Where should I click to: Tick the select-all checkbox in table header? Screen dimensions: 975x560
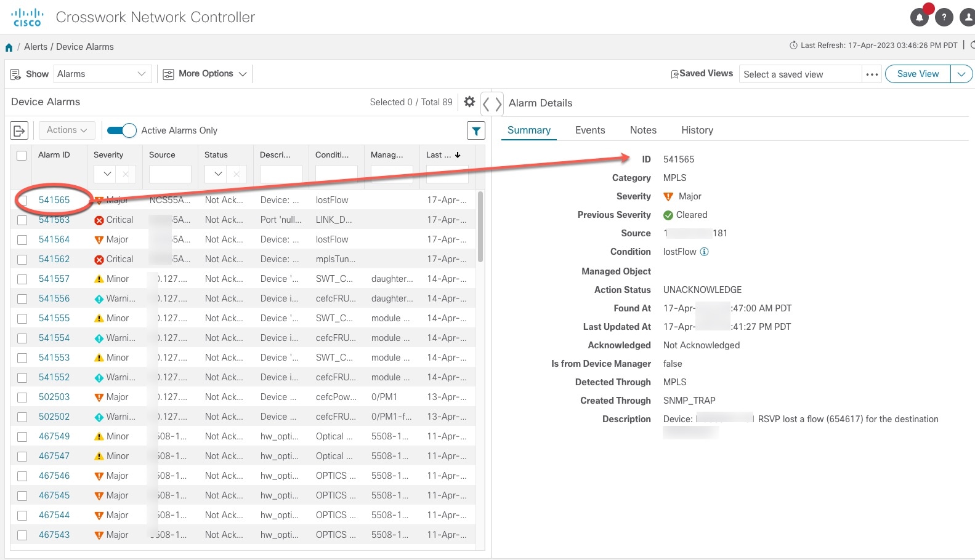(22, 155)
